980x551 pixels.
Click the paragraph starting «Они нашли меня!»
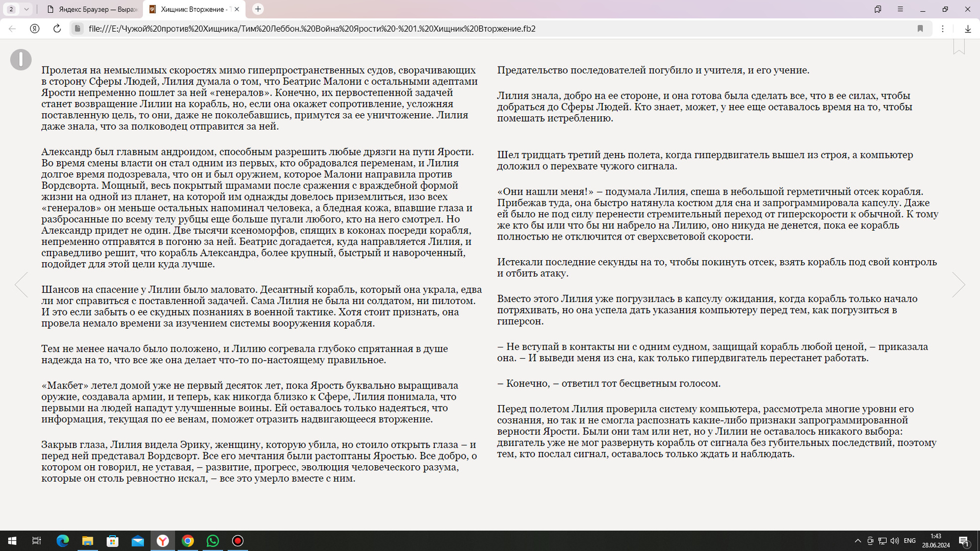717,214
